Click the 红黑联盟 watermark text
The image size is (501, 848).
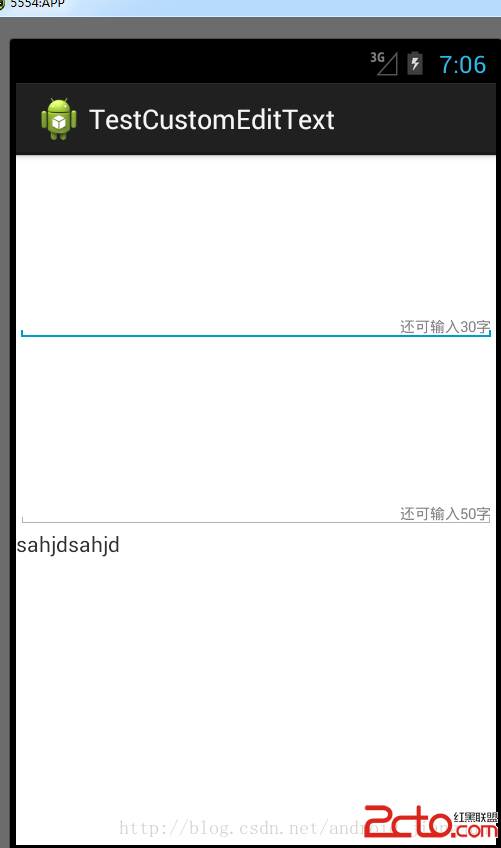(x=476, y=817)
